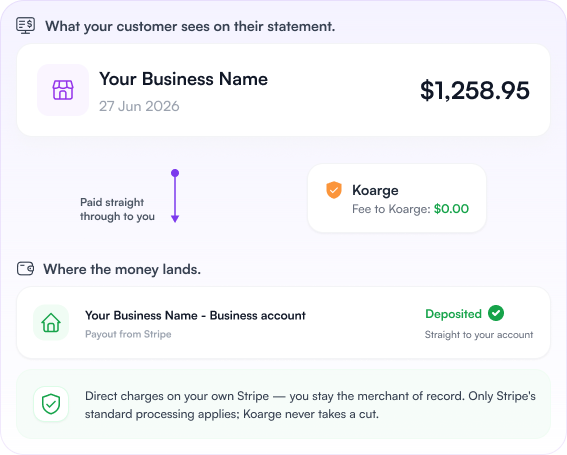Click the orange Koarge shield icon
Image resolution: width=567 pixels, height=455 pixels.
click(x=334, y=190)
